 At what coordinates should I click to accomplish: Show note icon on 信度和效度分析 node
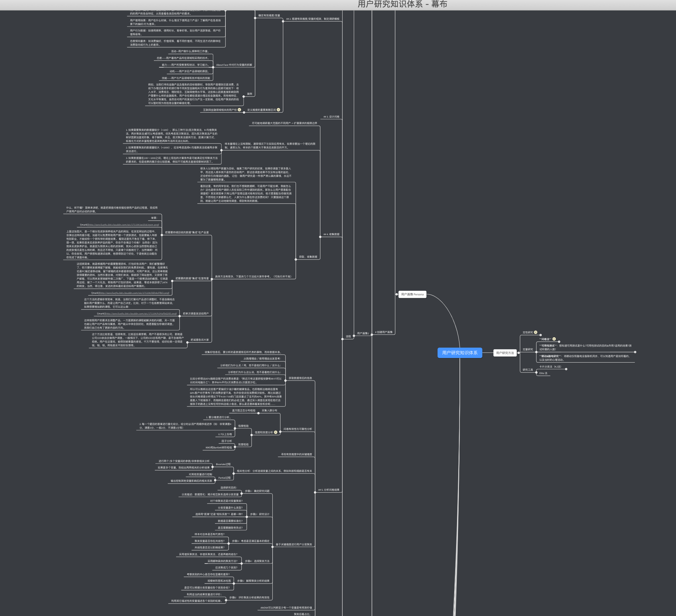[x=276, y=432]
